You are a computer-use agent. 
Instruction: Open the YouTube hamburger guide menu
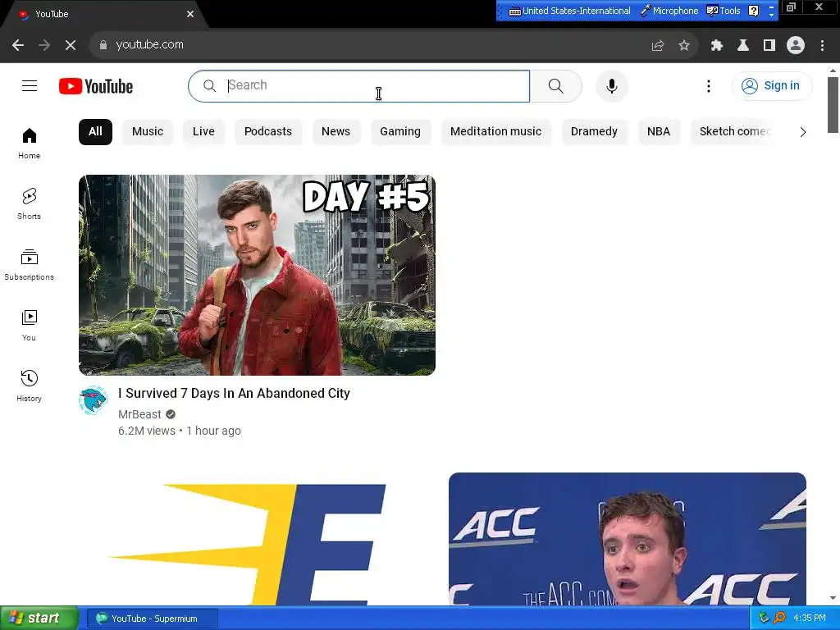point(30,85)
